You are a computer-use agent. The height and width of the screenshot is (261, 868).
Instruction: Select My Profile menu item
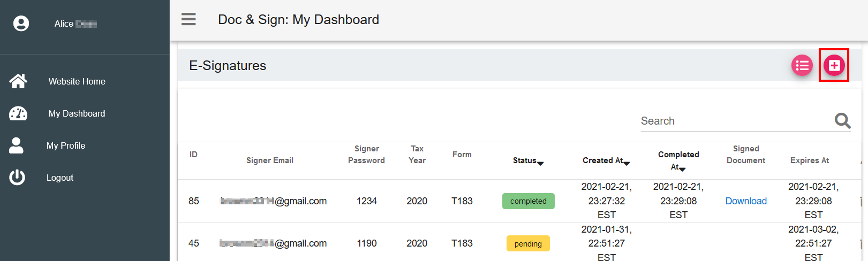(66, 145)
